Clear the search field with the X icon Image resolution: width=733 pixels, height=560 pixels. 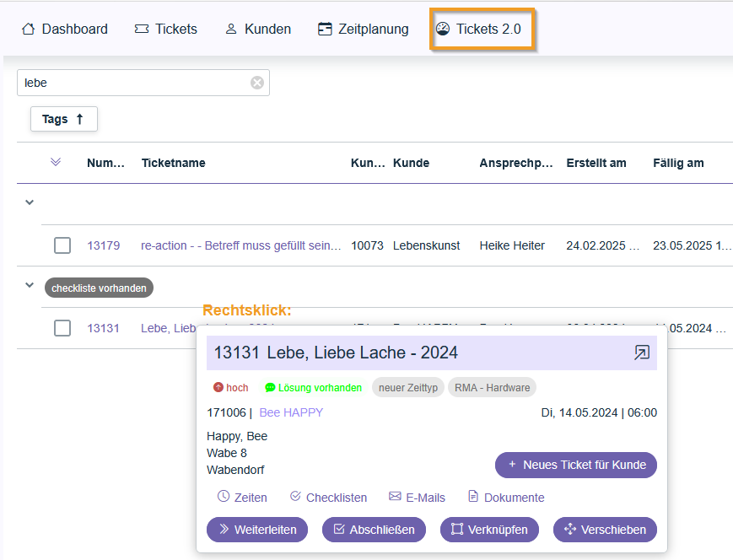[257, 83]
